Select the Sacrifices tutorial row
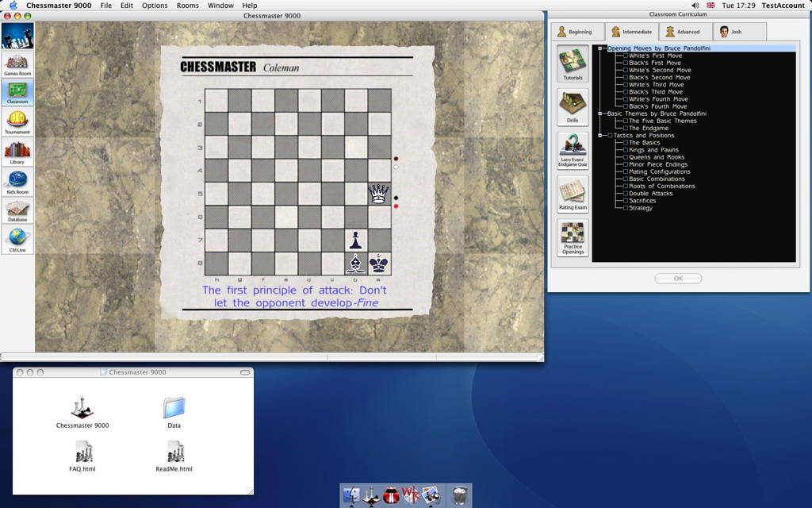 pyautogui.click(x=642, y=201)
